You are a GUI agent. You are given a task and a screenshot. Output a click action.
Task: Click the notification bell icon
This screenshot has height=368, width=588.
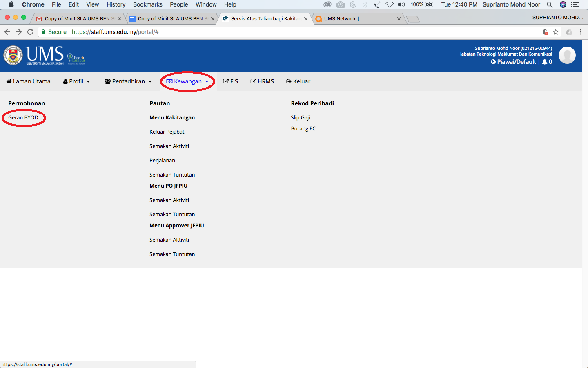click(x=545, y=62)
